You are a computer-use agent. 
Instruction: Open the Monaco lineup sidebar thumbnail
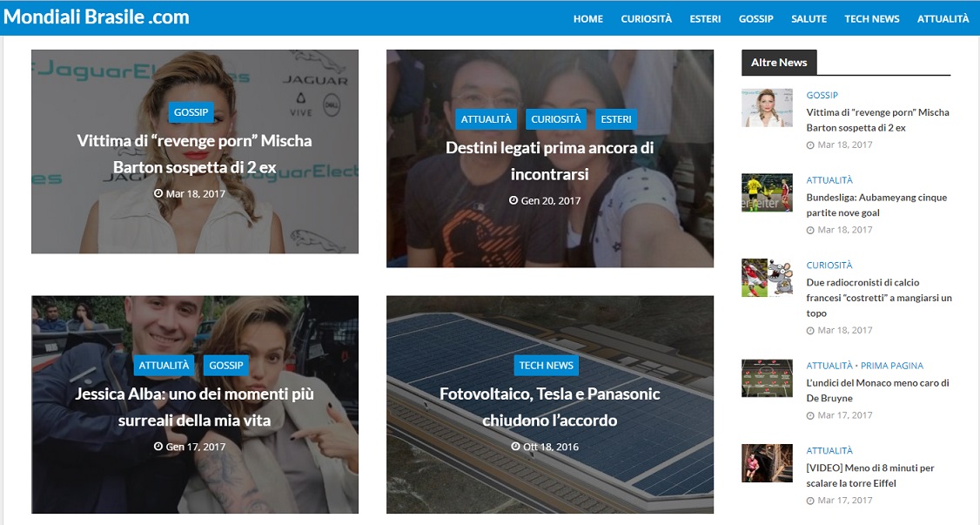pos(767,378)
